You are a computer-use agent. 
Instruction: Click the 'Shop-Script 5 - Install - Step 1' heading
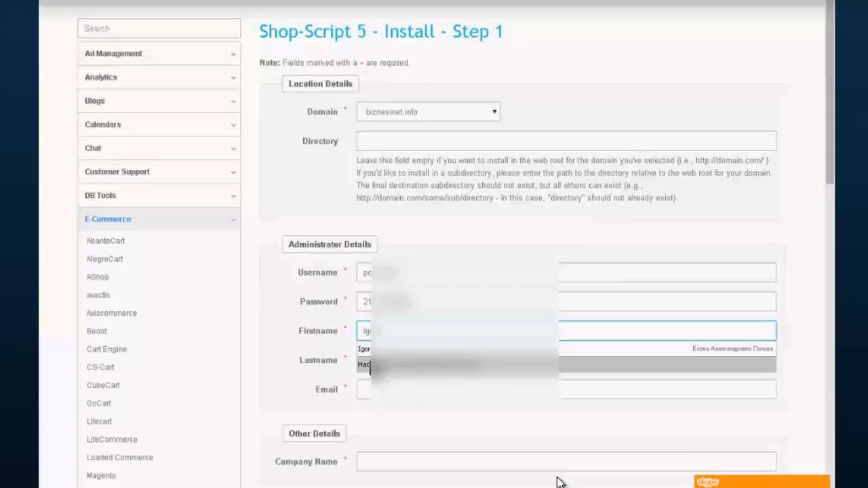pos(381,32)
